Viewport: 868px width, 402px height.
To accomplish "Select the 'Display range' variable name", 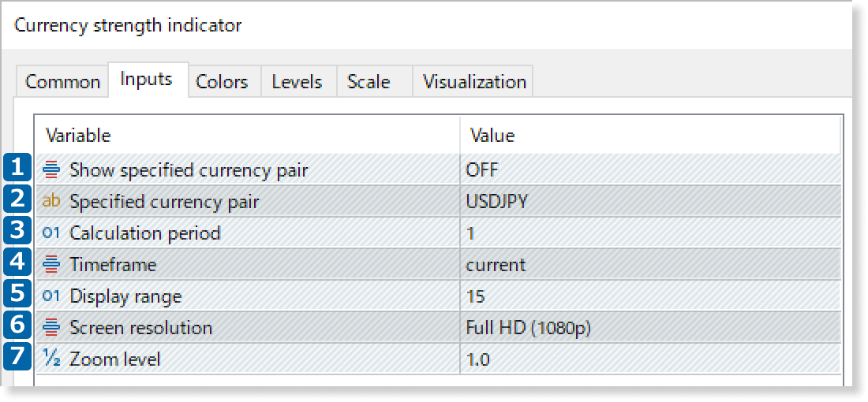I will coord(125,297).
